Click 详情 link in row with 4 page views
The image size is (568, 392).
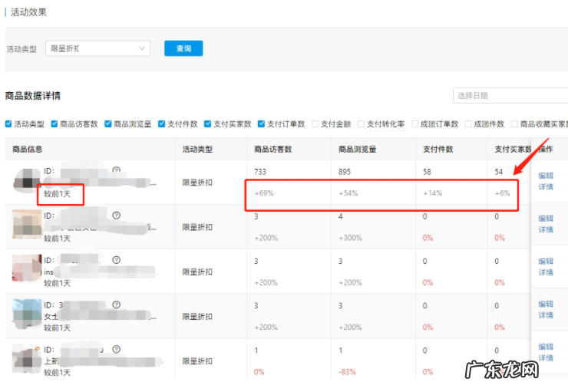pyautogui.click(x=546, y=230)
